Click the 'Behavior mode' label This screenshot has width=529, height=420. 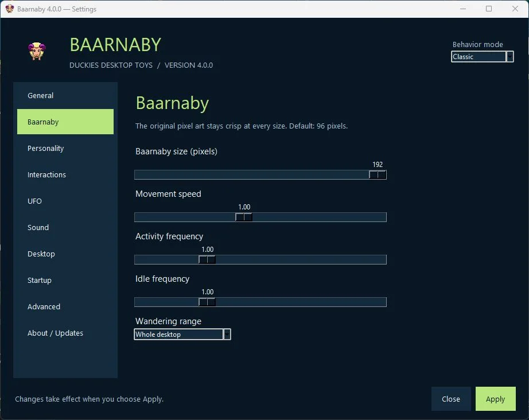click(478, 45)
